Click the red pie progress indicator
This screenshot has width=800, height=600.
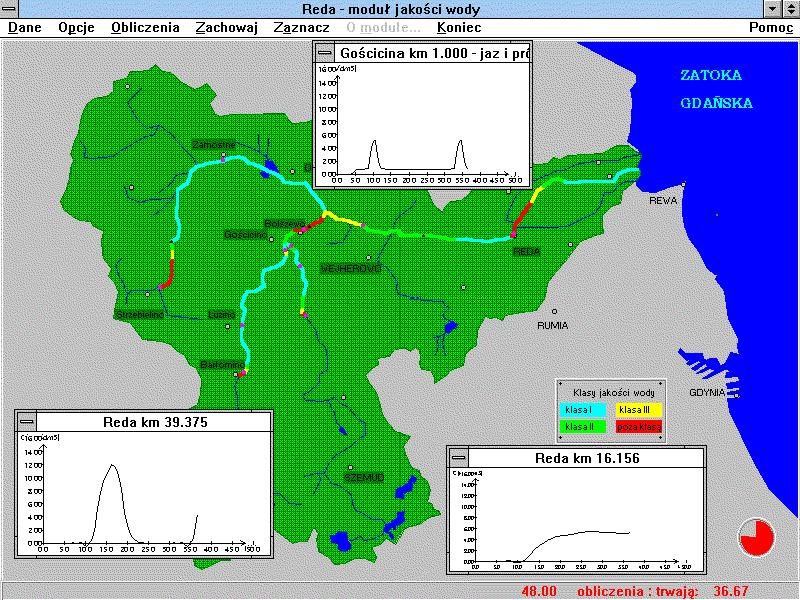click(757, 537)
